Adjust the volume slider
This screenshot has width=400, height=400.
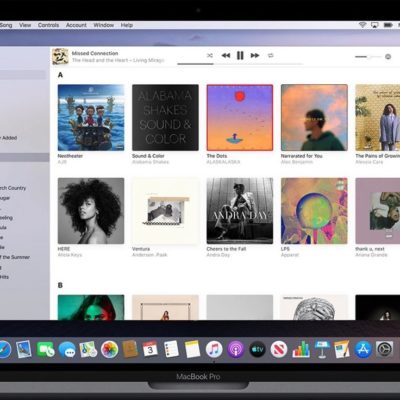click(x=368, y=57)
